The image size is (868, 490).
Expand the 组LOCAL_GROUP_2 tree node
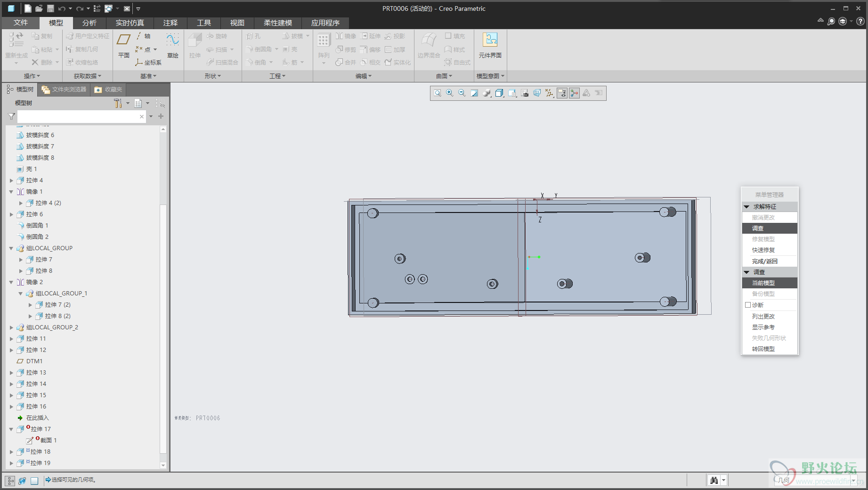click(12, 327)
